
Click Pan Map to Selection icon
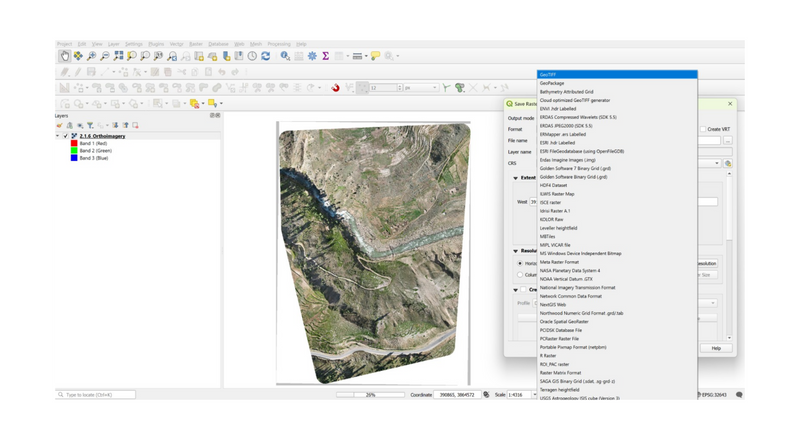point(78,56)
